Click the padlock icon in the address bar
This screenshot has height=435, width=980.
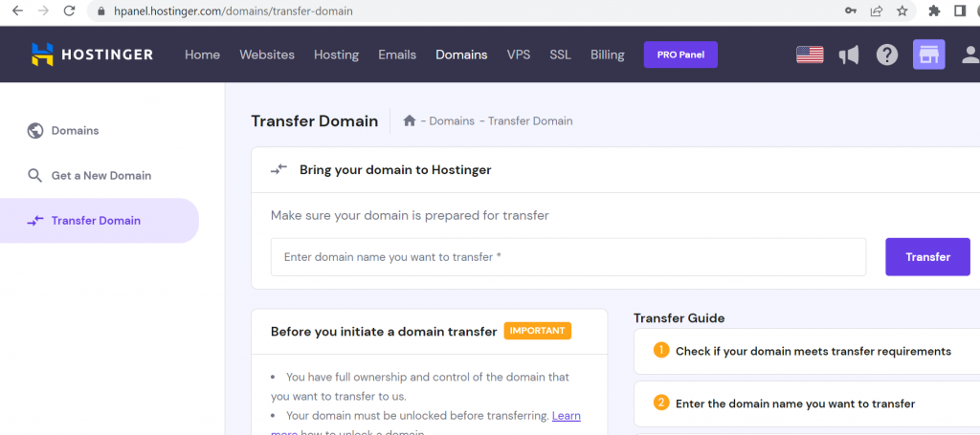(101, 11)
